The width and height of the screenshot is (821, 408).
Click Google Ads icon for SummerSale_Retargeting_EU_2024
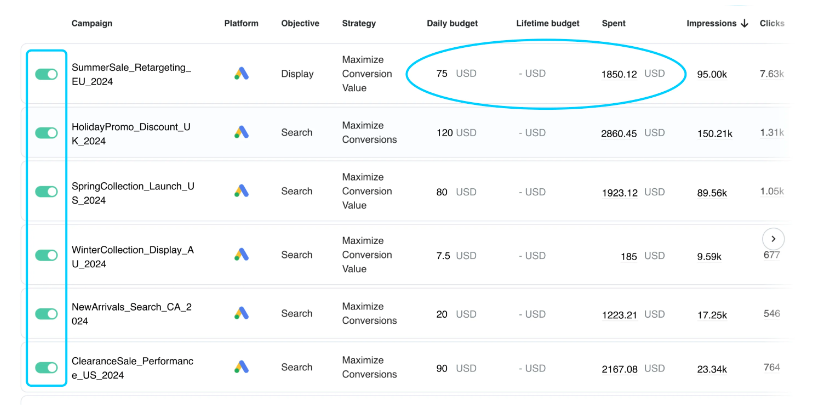pyautogui.click(x=241, y=74)
